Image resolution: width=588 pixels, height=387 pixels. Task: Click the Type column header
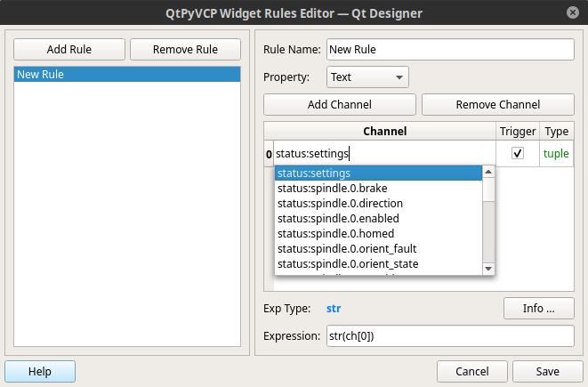coord(557,132)
